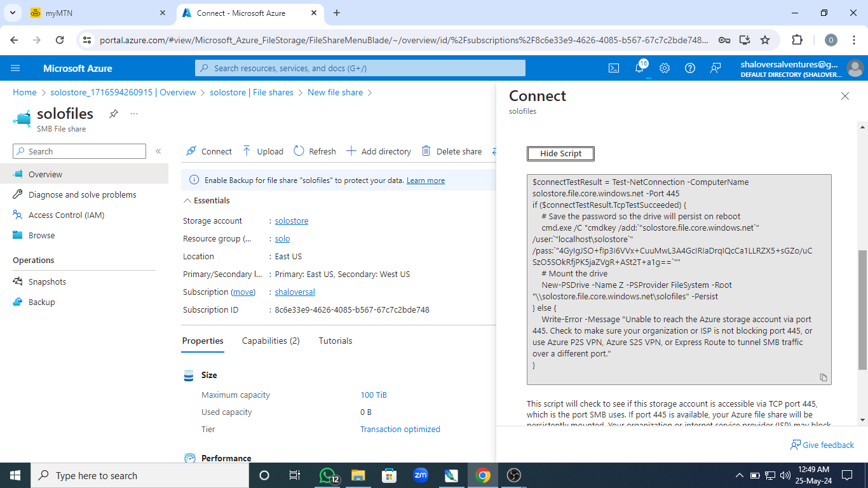Click the Hide Script button

point(561,153)
